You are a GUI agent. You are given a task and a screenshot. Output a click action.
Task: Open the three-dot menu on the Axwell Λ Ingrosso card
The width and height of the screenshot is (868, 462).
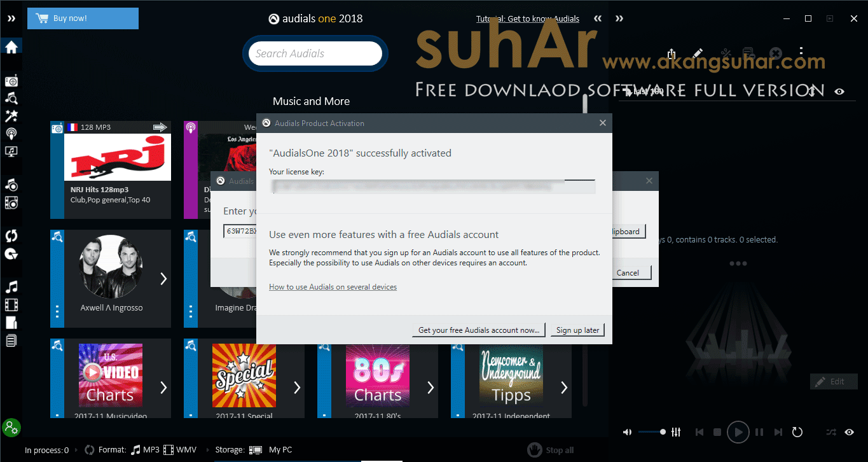57,312
